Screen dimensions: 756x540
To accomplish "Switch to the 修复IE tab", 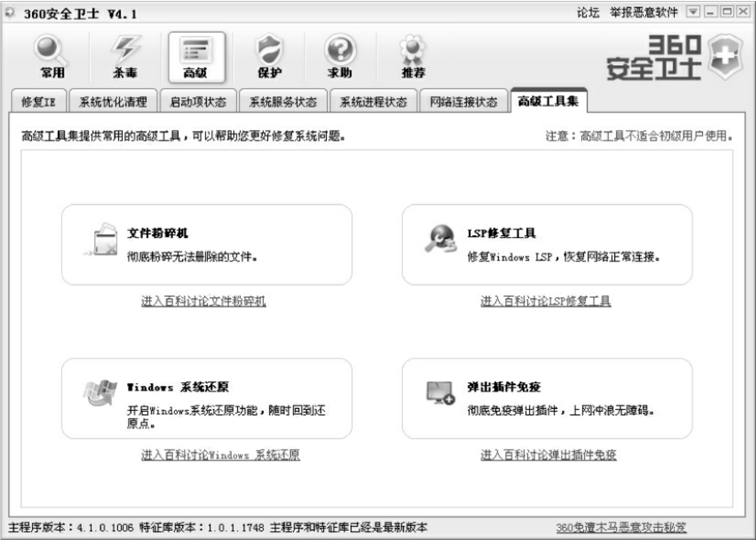I will tap(38, 102).
